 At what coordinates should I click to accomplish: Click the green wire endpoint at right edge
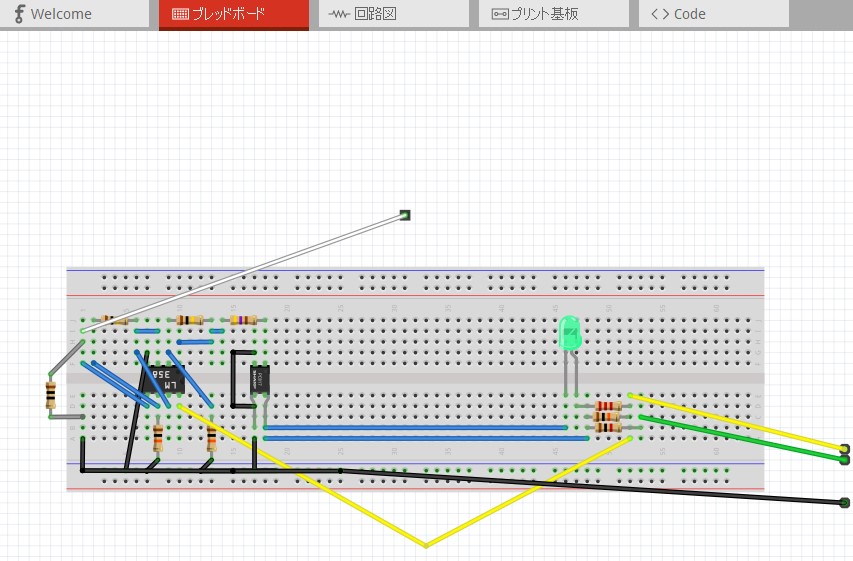click(x=845, y=458)
